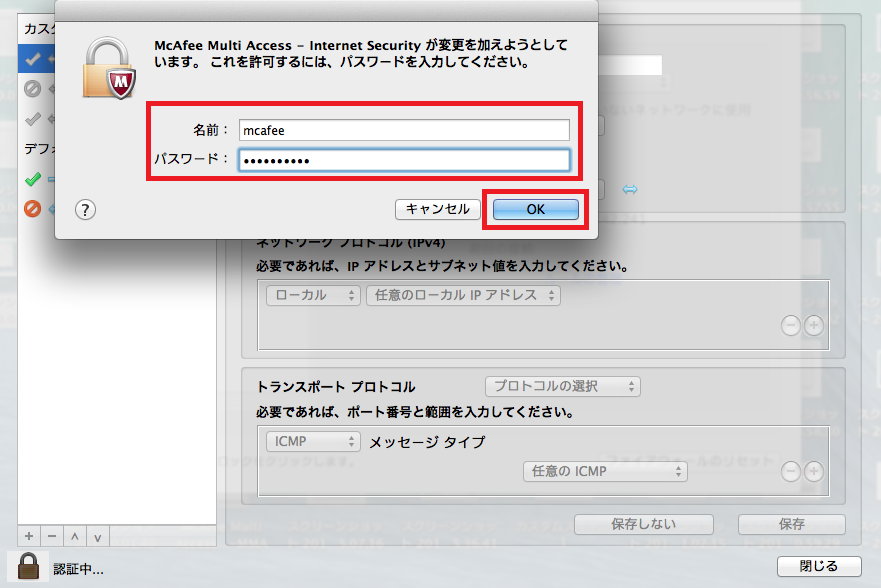Click the McAfee padlock icon in the dialog
This screenshot has height=588, width=881.
point(109,68)
